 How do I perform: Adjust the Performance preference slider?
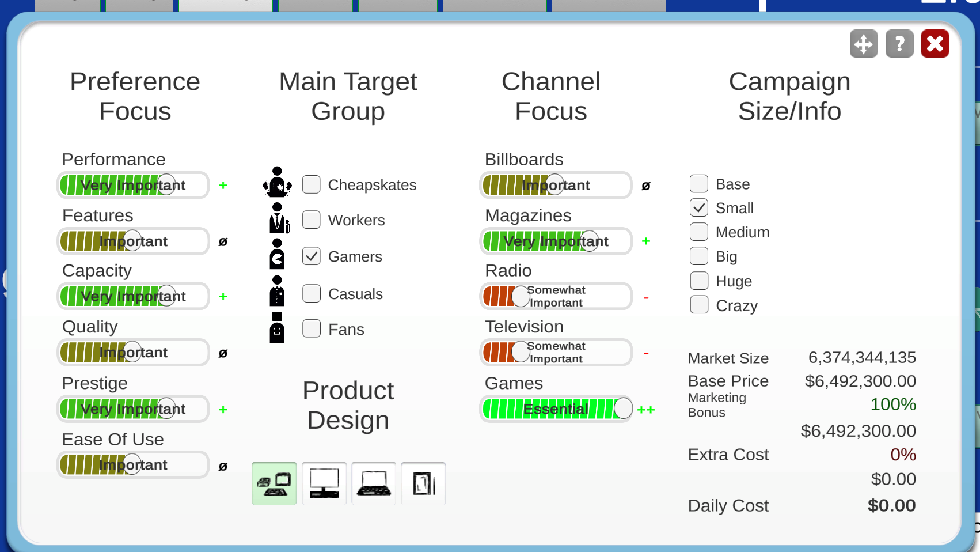tap(133, 185)
